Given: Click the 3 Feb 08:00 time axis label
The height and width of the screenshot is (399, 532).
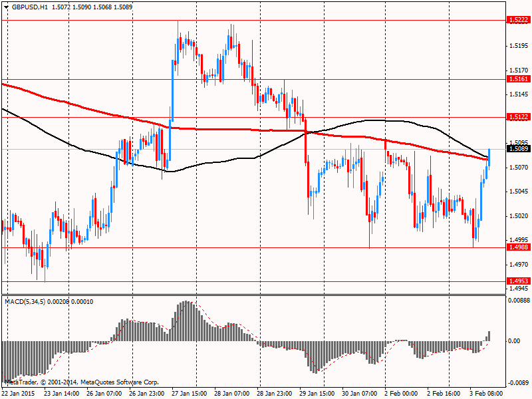Looking at the screenshot, I should [x=487, y=394].
